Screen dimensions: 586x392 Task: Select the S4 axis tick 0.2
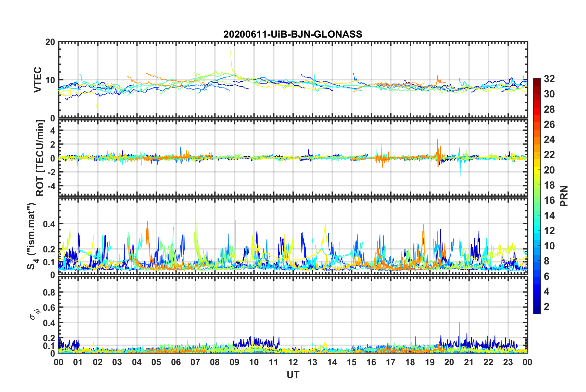pos(49,249)
